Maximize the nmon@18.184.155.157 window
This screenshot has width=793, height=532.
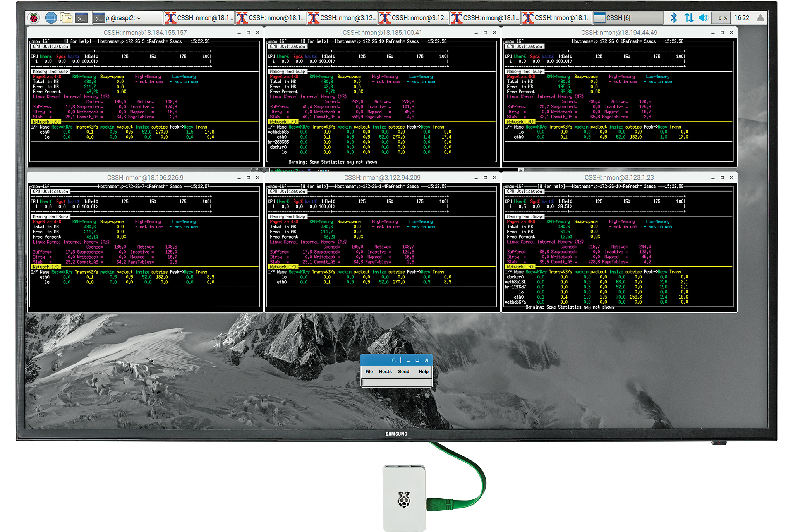(248, 33)
